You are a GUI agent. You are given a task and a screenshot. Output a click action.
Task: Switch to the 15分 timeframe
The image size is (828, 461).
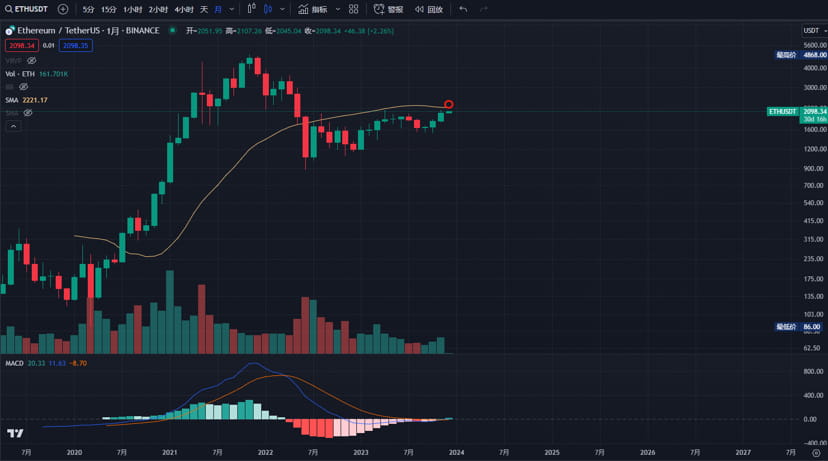tap(109, 10)
